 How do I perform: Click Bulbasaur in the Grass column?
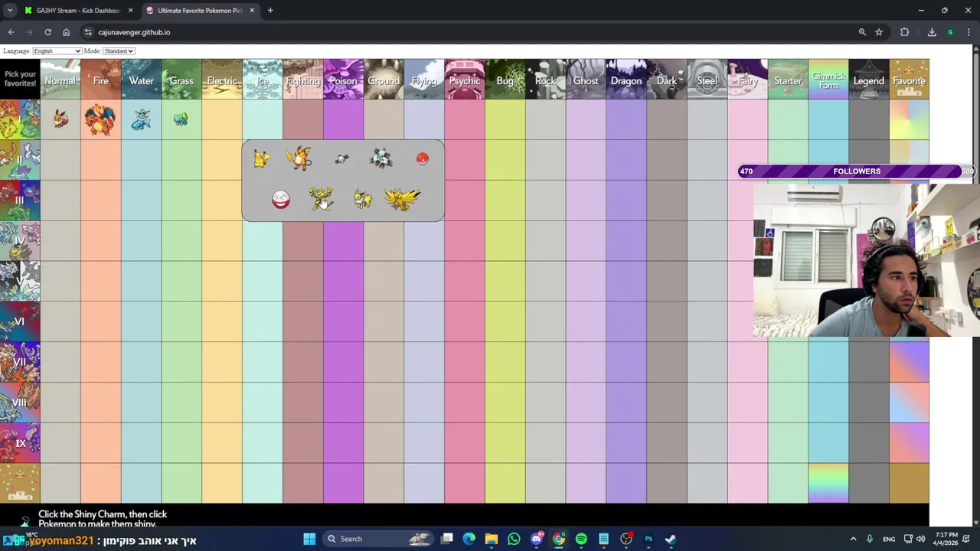tap(181, 119)
